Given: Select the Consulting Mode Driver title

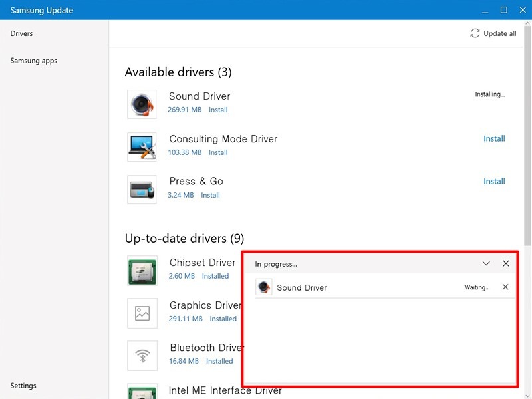Looking at the screenshot, I should 223,139.
